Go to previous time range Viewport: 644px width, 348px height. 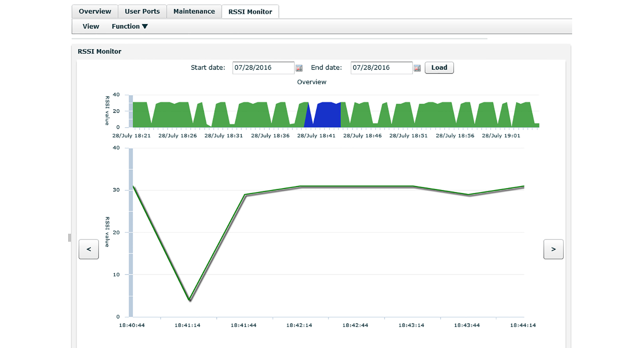click(x=89, y=249)
